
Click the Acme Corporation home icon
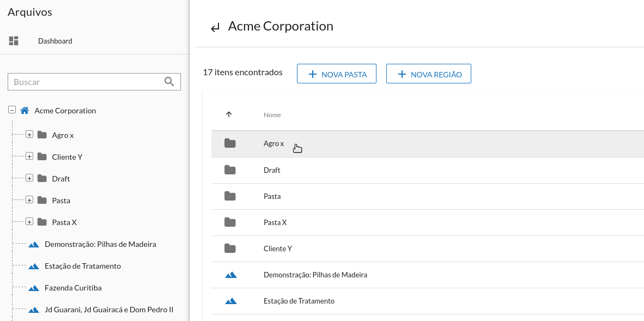(x=25, y=110)
